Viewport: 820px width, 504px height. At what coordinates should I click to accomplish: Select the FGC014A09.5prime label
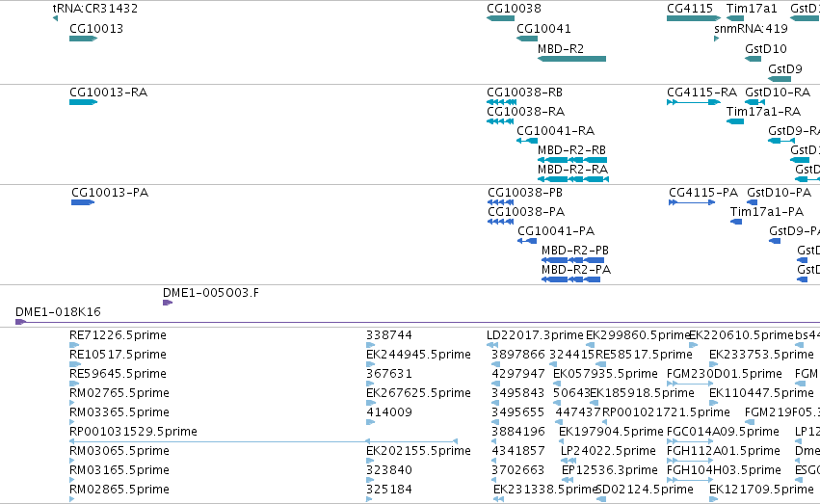tap(724, 432)
